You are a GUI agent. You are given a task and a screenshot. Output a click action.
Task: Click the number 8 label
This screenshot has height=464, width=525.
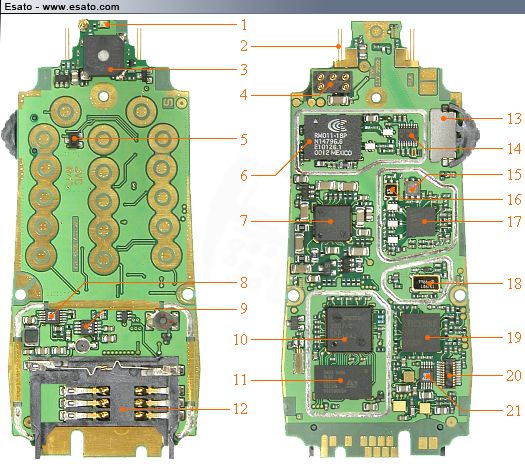244,283
